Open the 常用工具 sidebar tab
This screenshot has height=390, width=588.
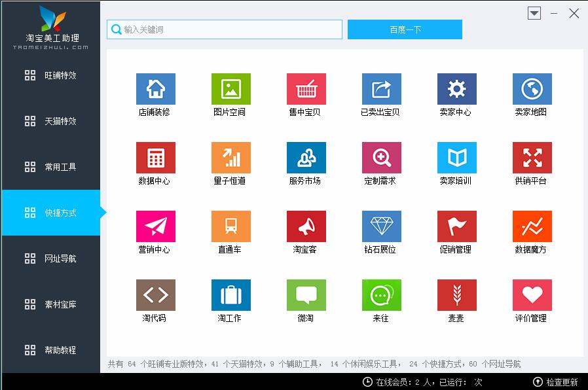pos(51,167)
